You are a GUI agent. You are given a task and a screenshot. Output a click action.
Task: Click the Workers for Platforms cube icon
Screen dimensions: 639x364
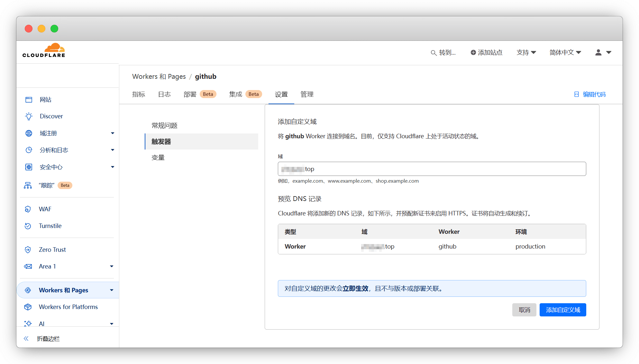[28, 307]
